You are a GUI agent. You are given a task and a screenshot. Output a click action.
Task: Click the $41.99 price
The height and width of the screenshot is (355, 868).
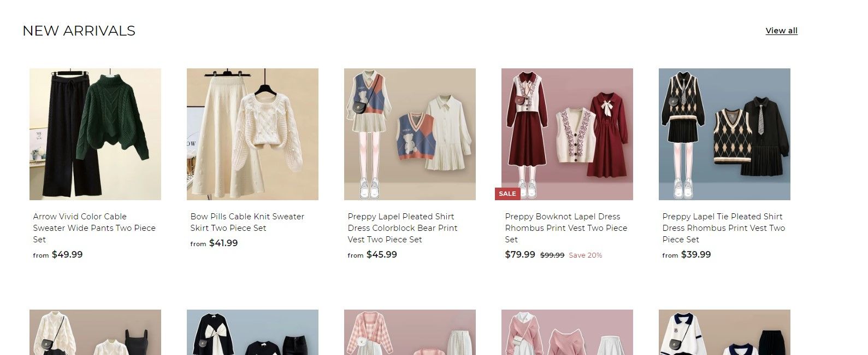pos(223,243)
